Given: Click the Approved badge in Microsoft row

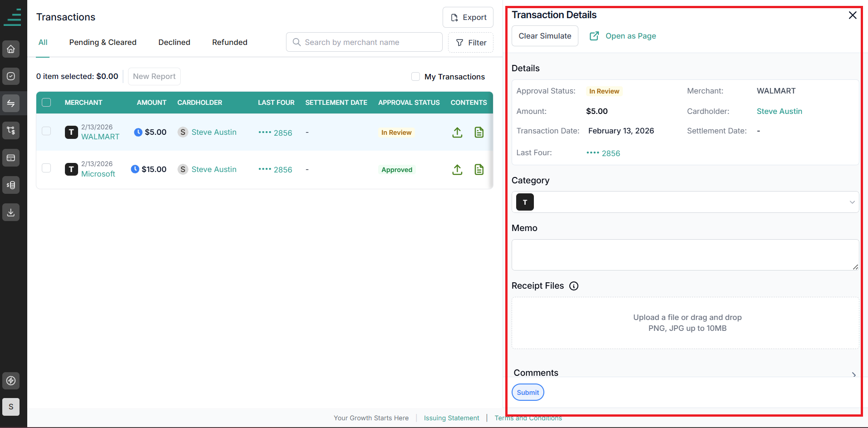Looking at the screenshot, I should pyautogui.click(x=397, y=170).
